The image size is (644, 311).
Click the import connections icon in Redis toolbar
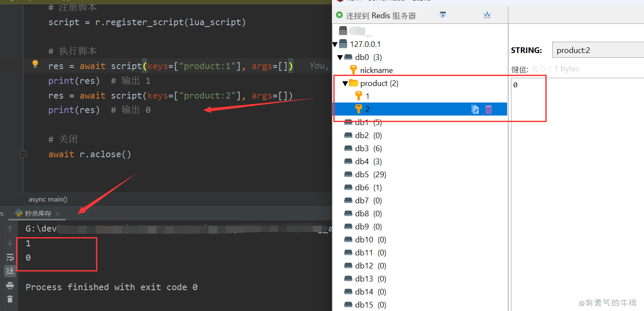(x=443, y=15)
